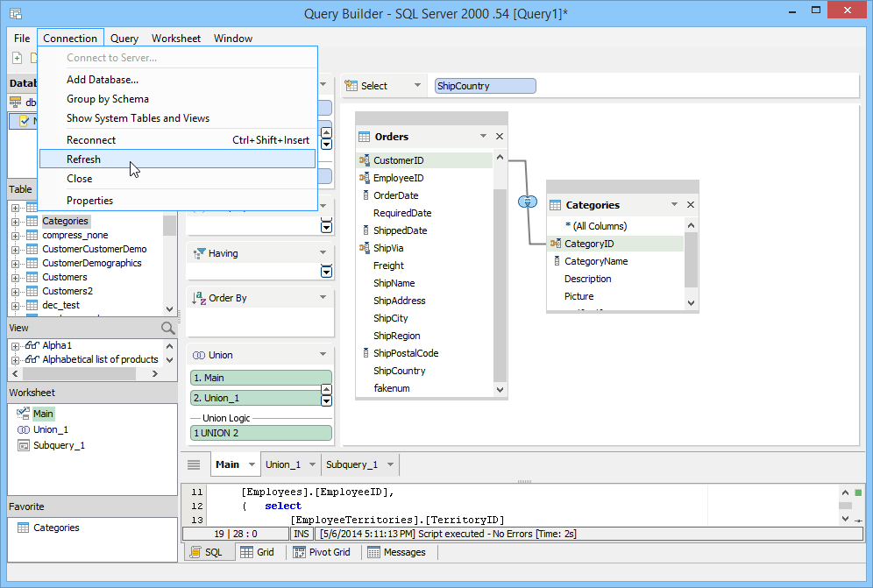Open the Query menu
The width and height of the screenshot is (873, 588).
(124, 39)
